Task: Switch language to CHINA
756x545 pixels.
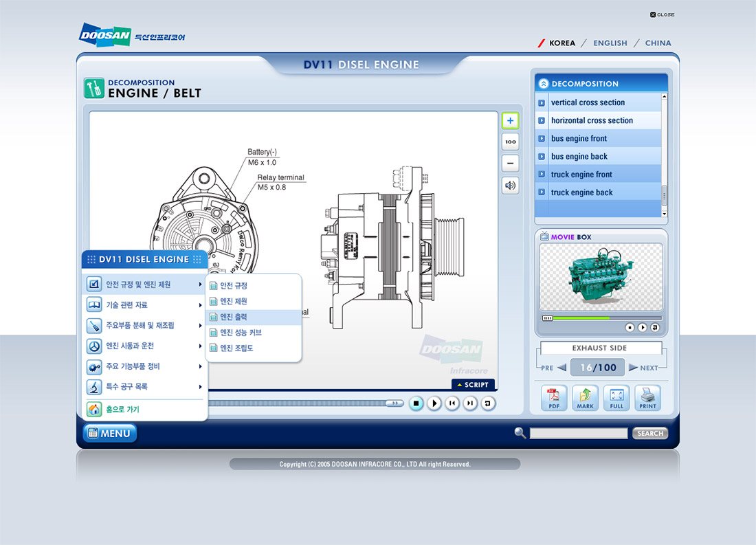Action: click(x=658, y=43)
